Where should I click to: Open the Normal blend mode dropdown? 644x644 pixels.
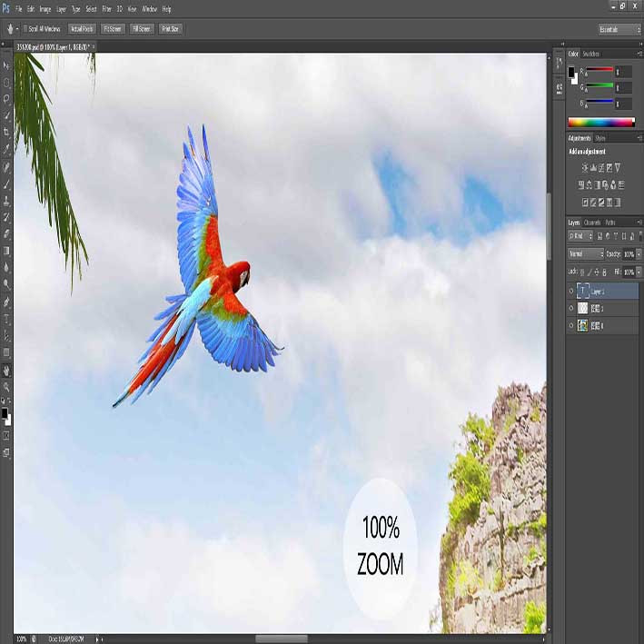pyautogui.click(x=586, y=254)
